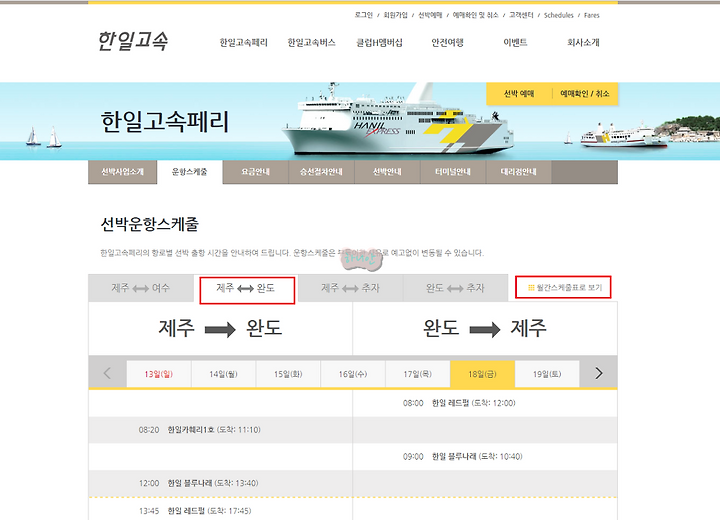Select date 16일(수)
720x520 pixels.
(x=353, y=374)
